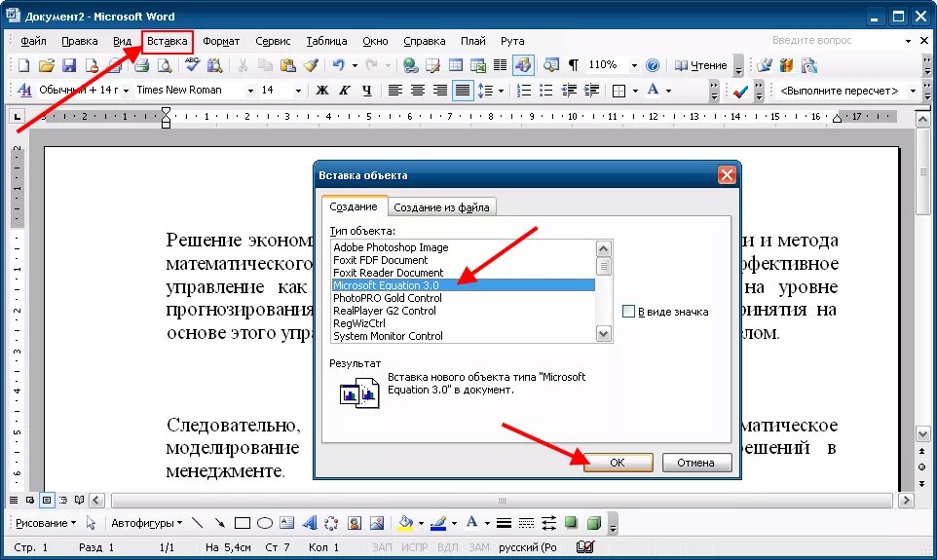
Task: Insert hyperlink globe icon
Action: tap(410, 65)
